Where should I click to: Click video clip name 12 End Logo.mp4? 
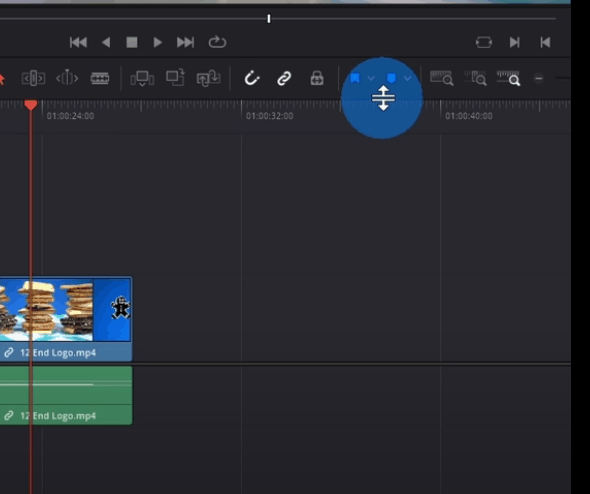click(x=58, y=353)
